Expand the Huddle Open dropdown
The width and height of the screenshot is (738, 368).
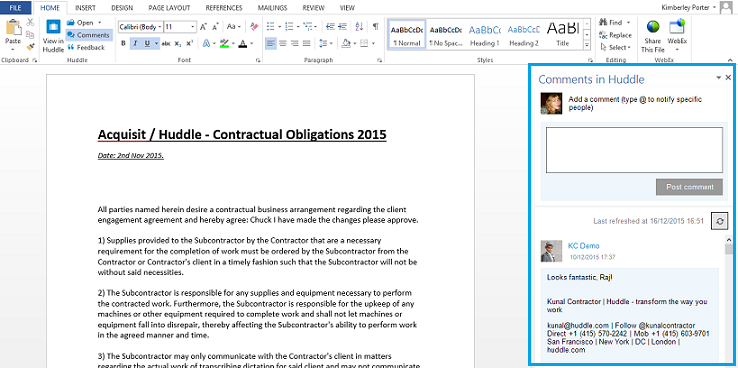[99, 23]
